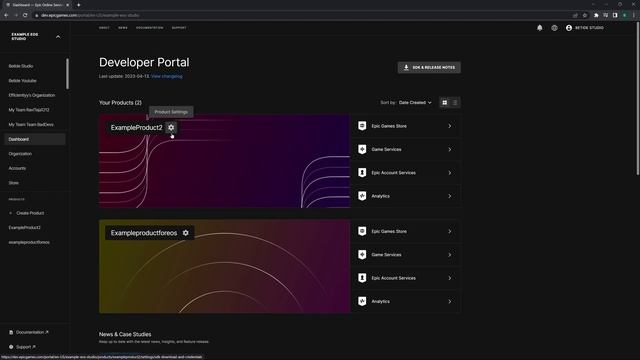Go back with the browser back arrow
640x360 pixels.
pyautogui.click(x=6, y=15)
